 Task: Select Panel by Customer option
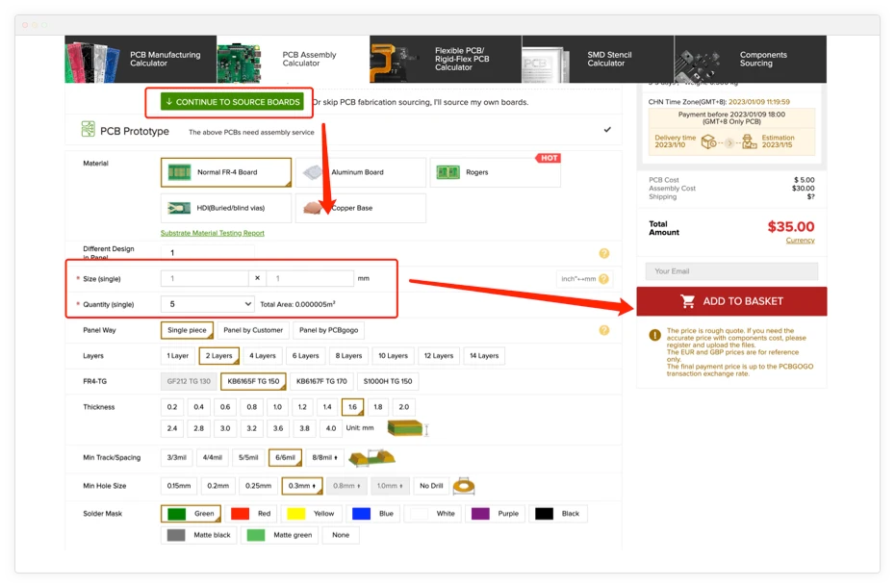click(x=253, y=330)
